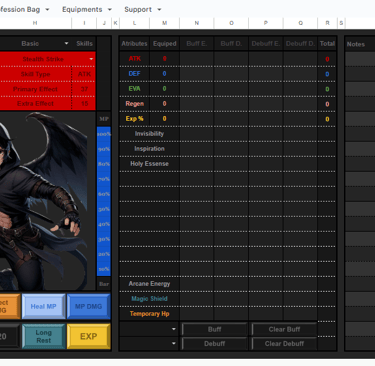Select the Primary Effect cell

click(36, 89)
